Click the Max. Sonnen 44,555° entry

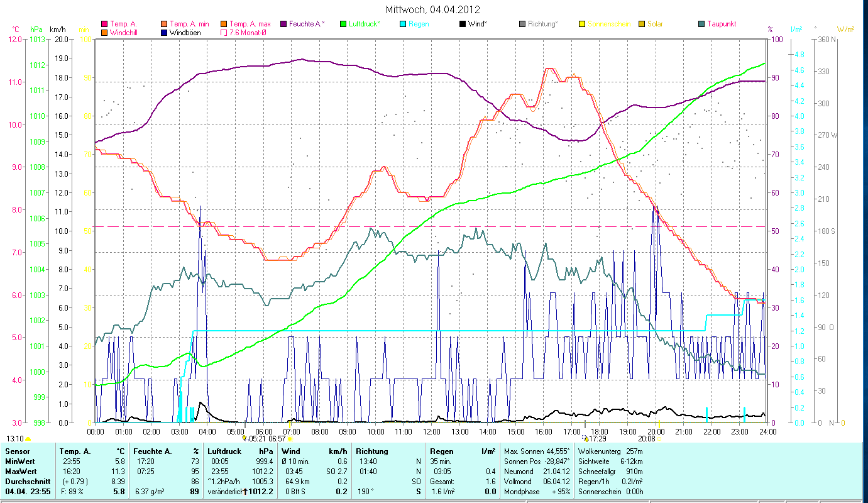tap(537, 451)
